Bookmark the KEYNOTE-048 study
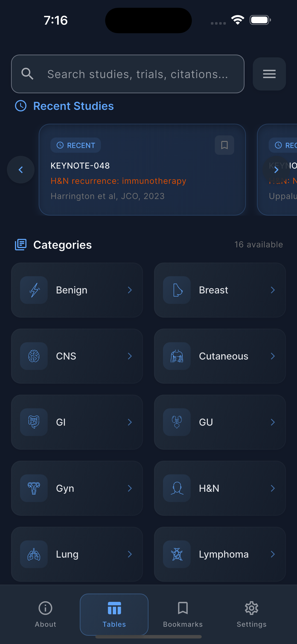 coord(224,145)
